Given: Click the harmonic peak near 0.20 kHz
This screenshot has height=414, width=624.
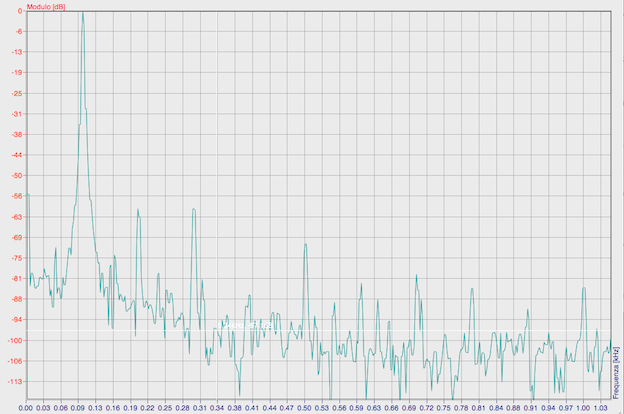Looking at the screenshot, I should point(138,214).
